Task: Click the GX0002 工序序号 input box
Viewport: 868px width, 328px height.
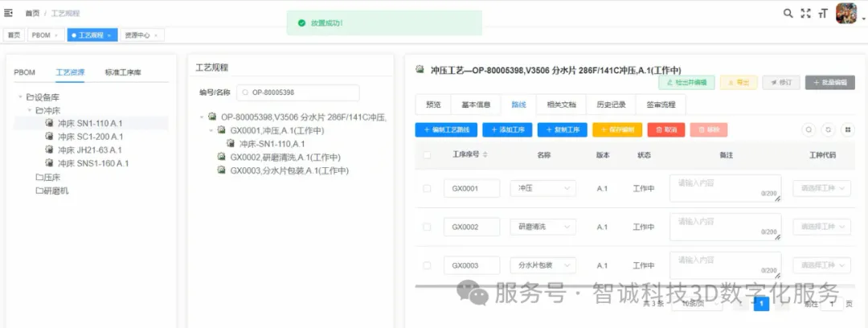Action: click(472, 227)
